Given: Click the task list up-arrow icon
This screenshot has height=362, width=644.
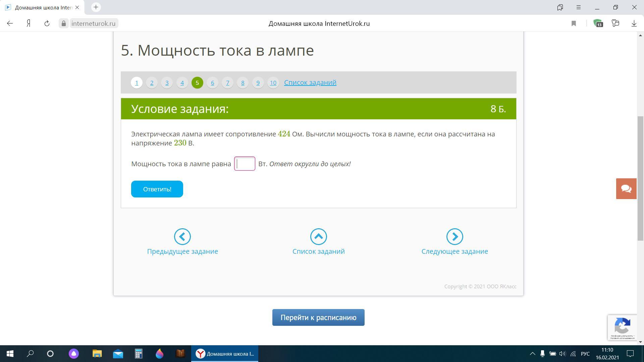Looking at the screenshot, I should click(x=318, y=237).
